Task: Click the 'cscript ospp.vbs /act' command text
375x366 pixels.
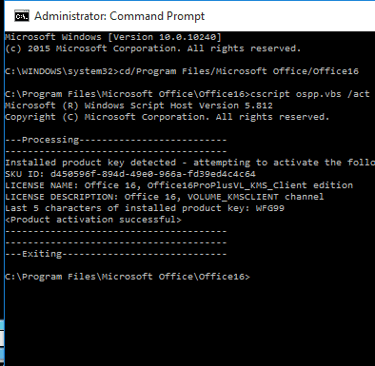Action: point(310,94)
